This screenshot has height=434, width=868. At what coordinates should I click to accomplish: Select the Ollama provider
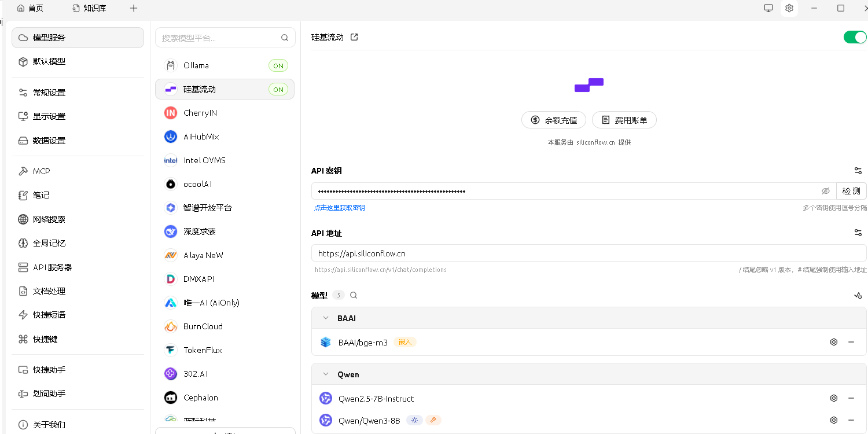coord(225,65)
